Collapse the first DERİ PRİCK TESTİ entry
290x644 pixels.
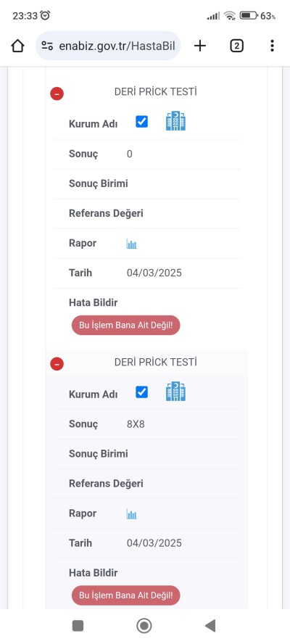tap(57, 94)
